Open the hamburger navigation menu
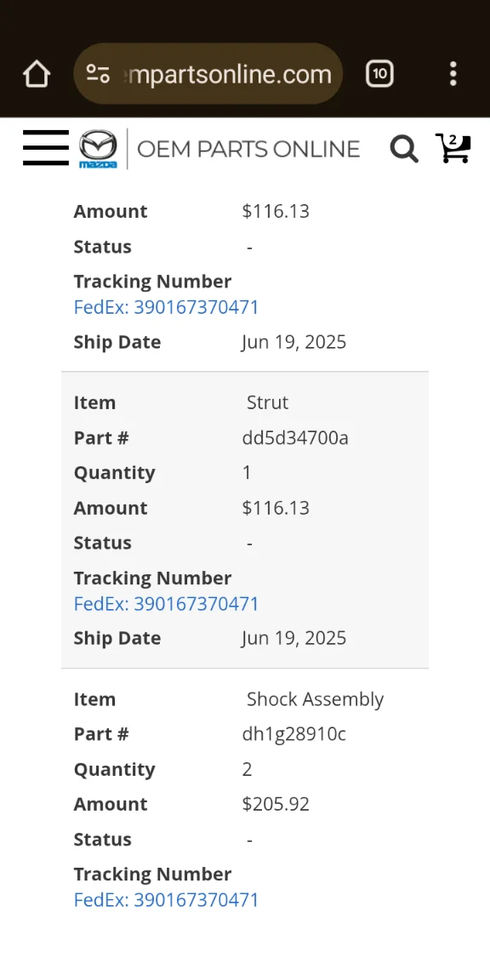 46,148
